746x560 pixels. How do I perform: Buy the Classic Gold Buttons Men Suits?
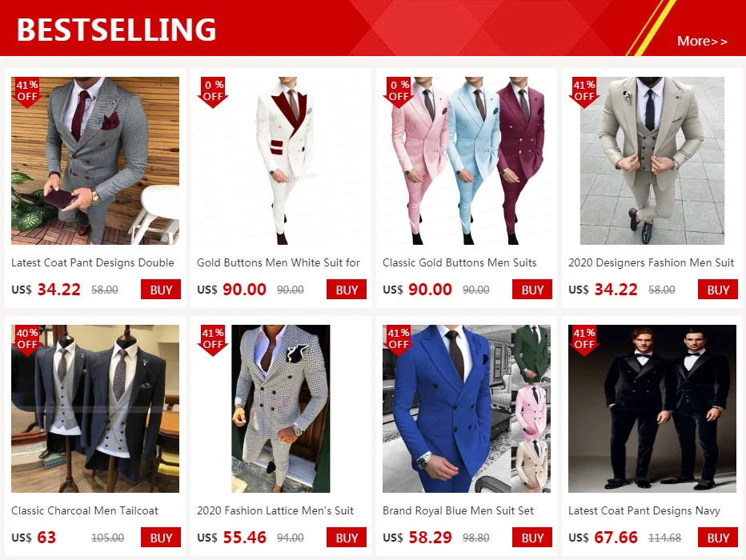pyautogui.click(x=532, y=290)
